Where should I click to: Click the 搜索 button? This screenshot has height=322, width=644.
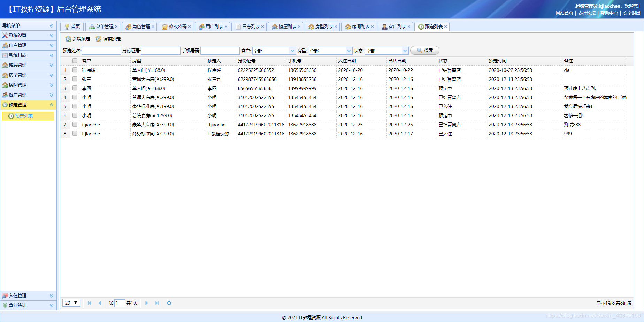click(425, 51)
